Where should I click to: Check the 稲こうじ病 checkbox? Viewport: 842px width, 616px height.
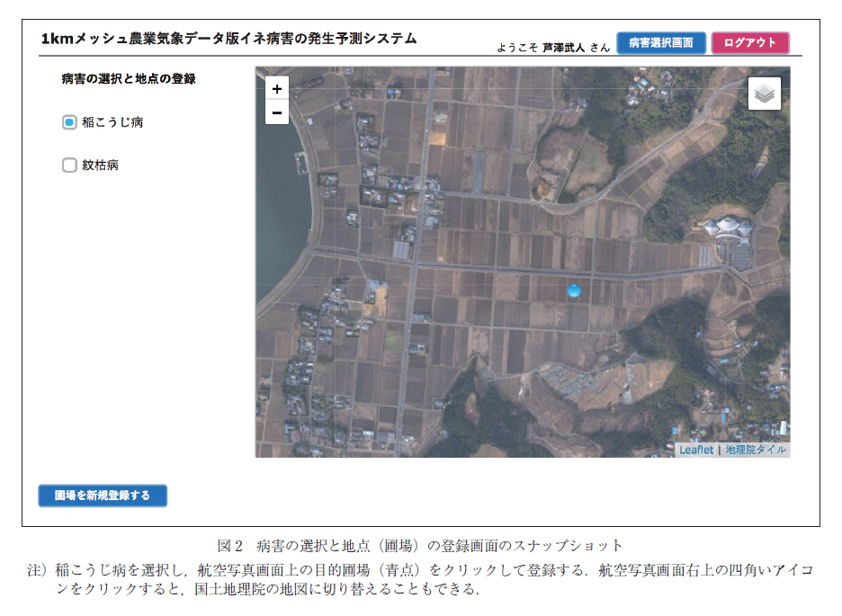tap(69, 122)
